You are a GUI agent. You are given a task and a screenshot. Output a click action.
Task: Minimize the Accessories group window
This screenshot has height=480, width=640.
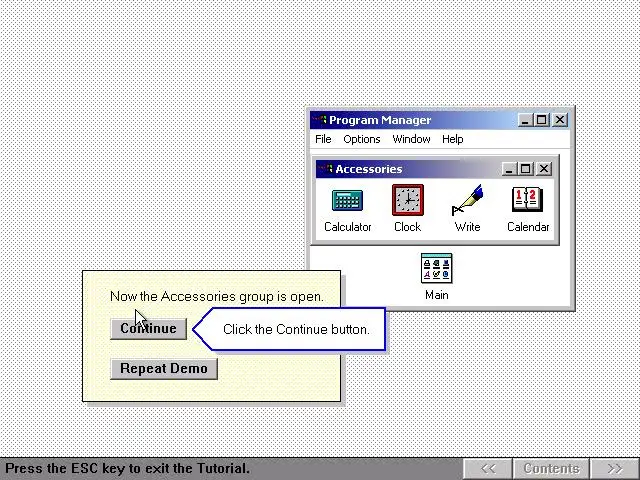(509, 169)
